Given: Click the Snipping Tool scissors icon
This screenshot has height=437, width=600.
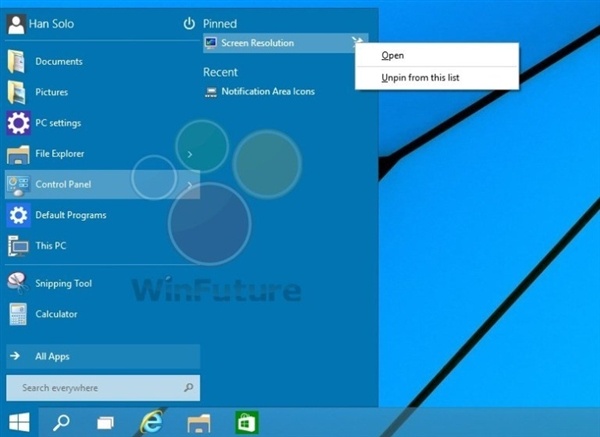Looking at the screenshot, I should click(17, 283).
